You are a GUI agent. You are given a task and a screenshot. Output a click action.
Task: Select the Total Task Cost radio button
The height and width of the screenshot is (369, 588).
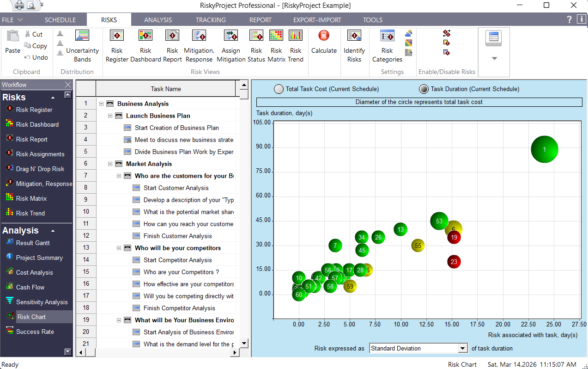[x=279, y=89]
